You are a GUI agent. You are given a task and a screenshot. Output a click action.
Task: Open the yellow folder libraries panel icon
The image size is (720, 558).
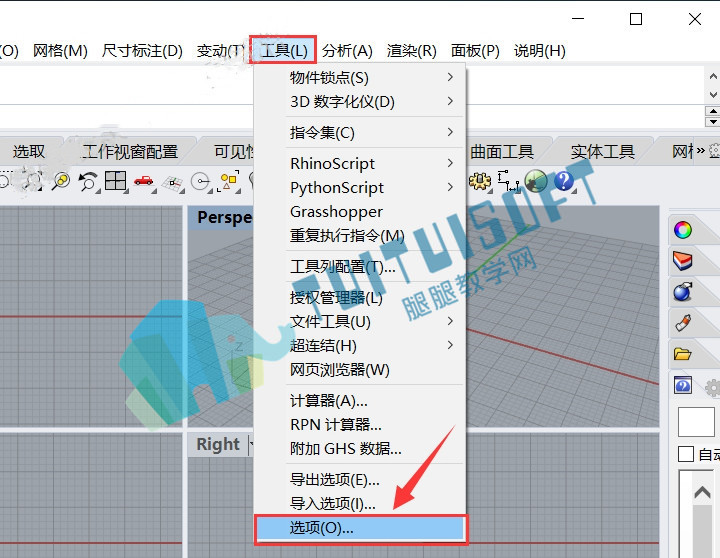682,354
